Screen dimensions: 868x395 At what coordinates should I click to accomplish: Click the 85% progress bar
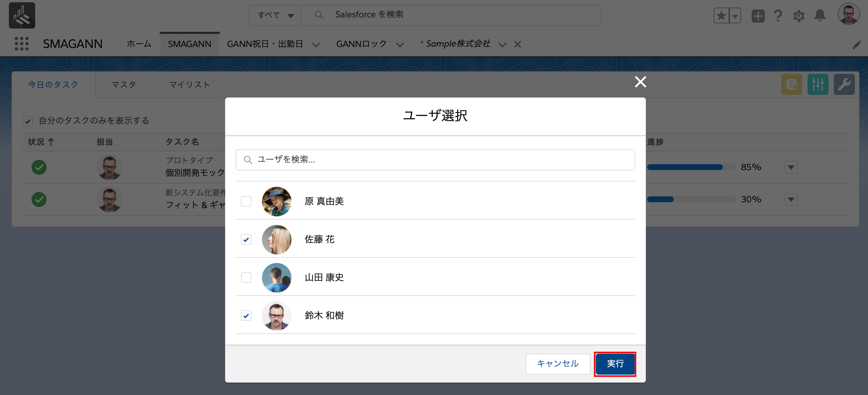pyautogui.click(x=691, y=167)
